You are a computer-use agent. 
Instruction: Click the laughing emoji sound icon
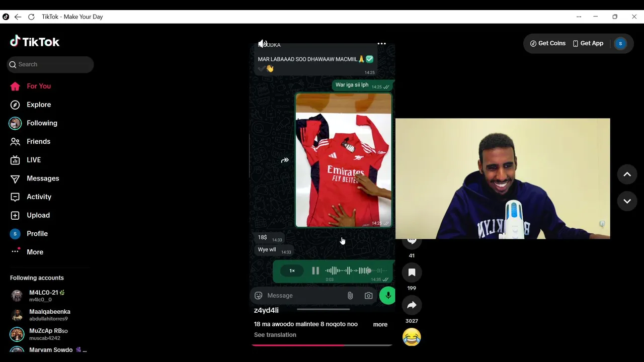412,337
